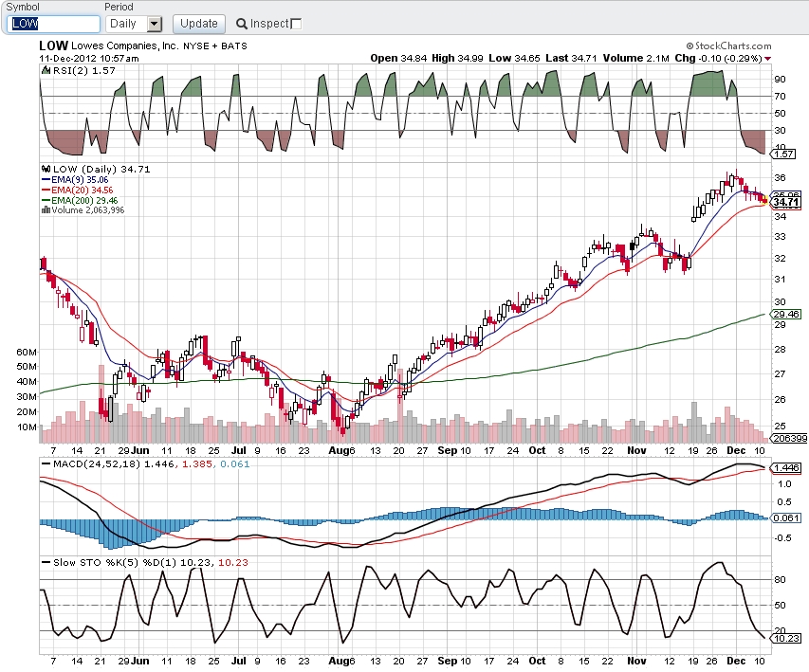Click the Period label above the dropdown
809x672 pixels.
[119, 7]
